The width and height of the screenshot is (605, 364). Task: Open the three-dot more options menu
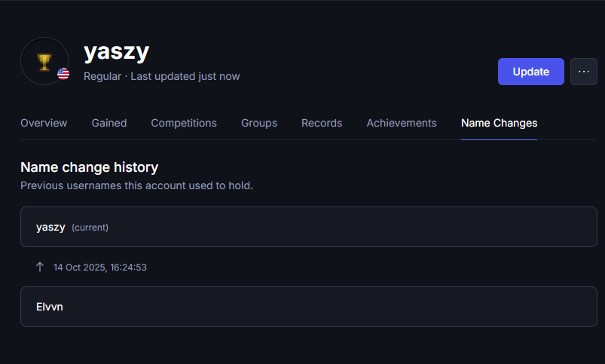pyautogui.click(x=583, y=72)
